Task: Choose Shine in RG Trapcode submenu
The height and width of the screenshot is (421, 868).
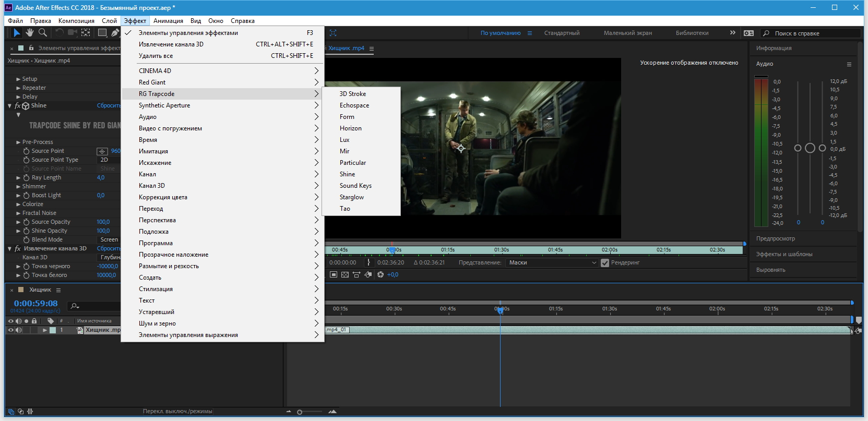Action: coord(361,174)
